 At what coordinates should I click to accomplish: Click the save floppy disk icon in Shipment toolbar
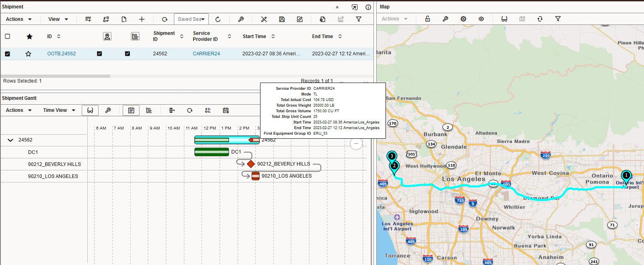282,19
